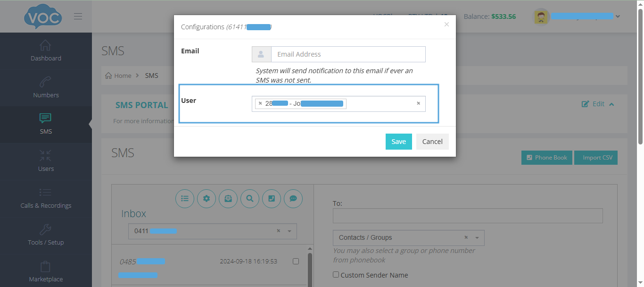
Task: Enable the Custom Sender Name checkbox
Action: tap(336, 274)
